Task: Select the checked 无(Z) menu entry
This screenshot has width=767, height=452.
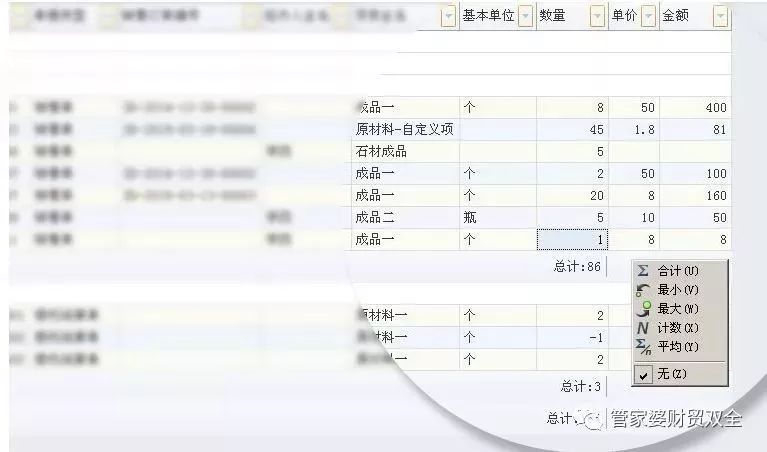Action: click(680, 374)
